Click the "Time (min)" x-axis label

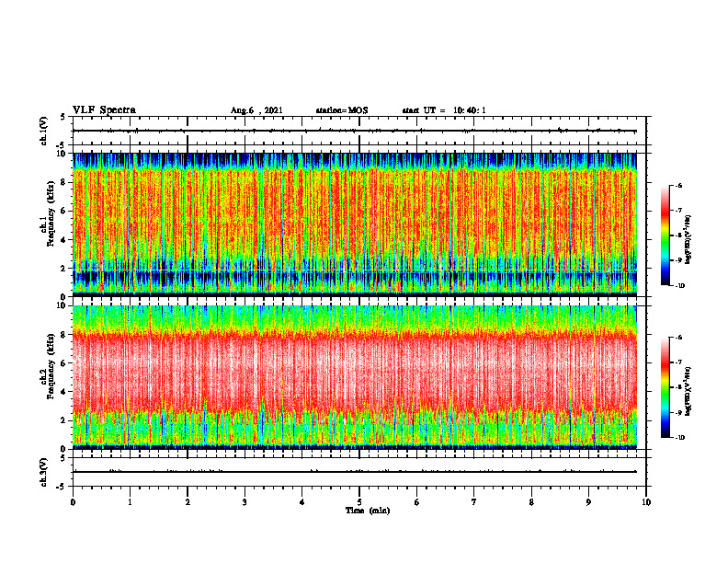pos(368,511)
